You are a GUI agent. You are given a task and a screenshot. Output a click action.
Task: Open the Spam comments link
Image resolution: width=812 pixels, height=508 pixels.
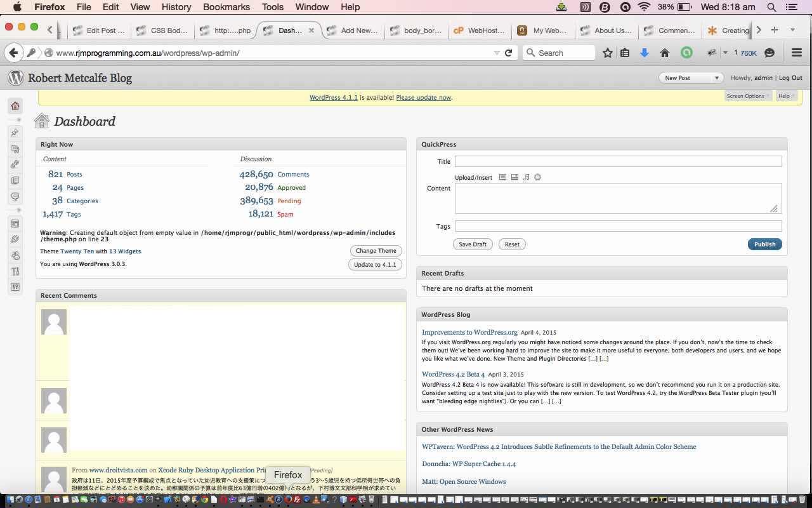(x=285, y=214)
